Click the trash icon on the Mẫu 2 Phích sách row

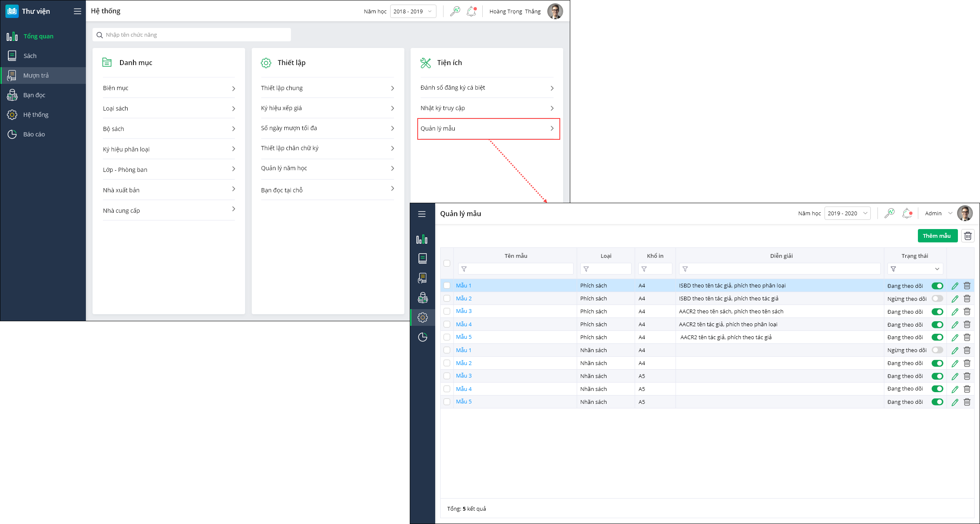pos(967,299)
